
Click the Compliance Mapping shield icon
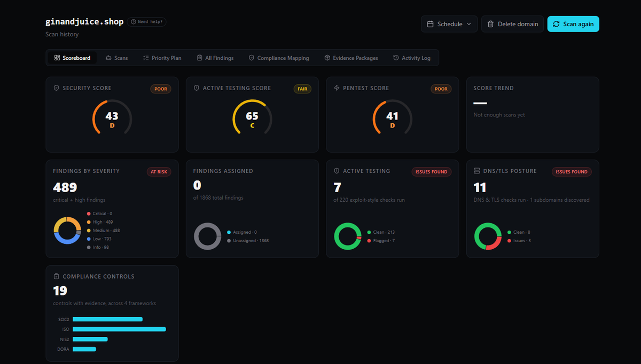[252, 58]
